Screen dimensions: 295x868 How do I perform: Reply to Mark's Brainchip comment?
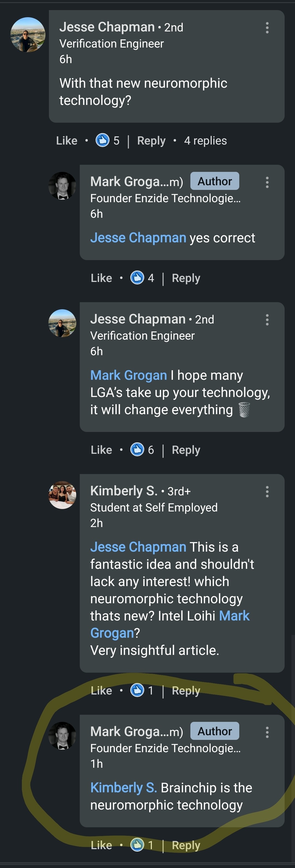[x=186, y=845]
